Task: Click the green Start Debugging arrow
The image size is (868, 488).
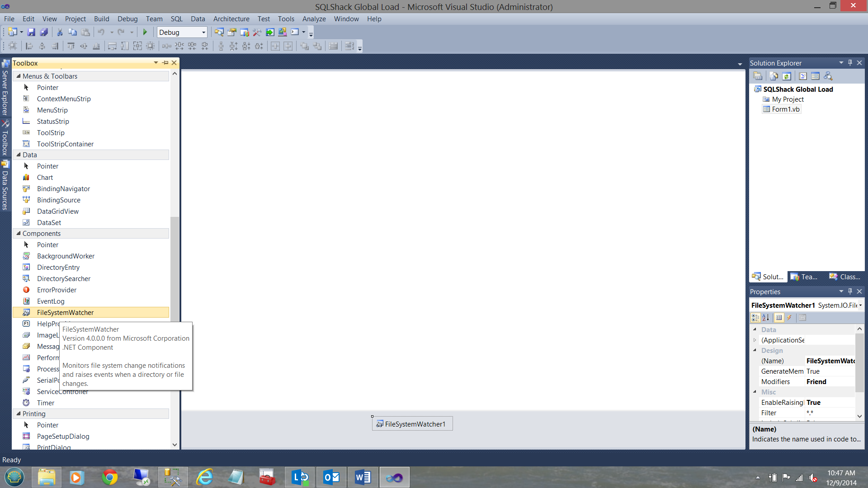Action: [145, 32]
